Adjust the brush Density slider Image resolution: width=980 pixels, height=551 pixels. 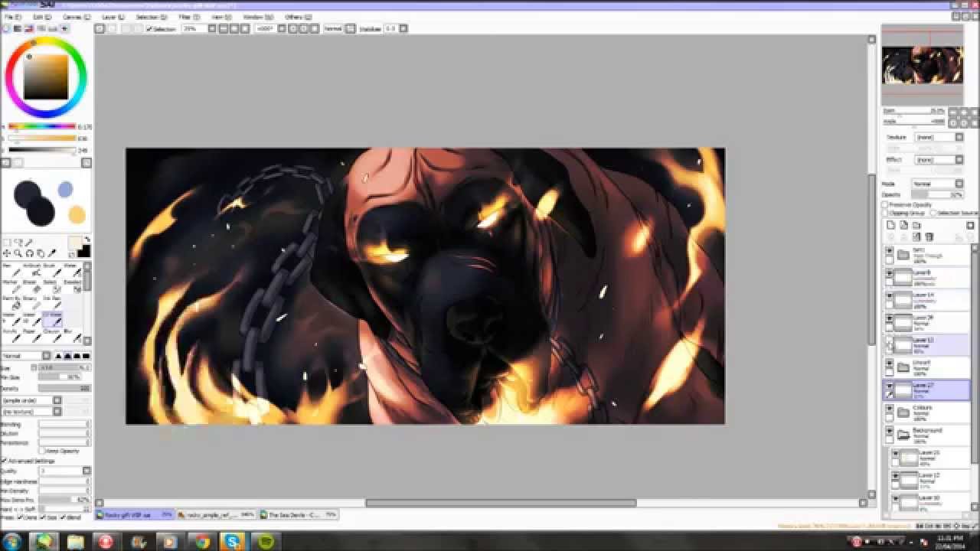64,388
